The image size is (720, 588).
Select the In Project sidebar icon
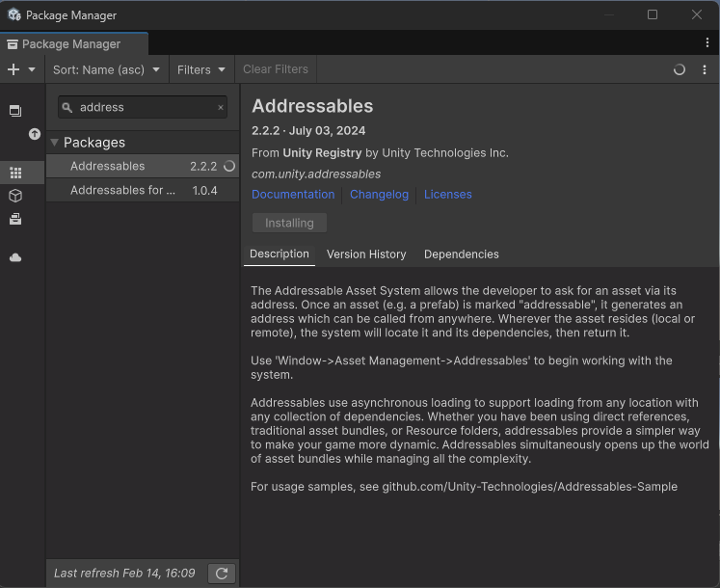[x=15, y=111]
